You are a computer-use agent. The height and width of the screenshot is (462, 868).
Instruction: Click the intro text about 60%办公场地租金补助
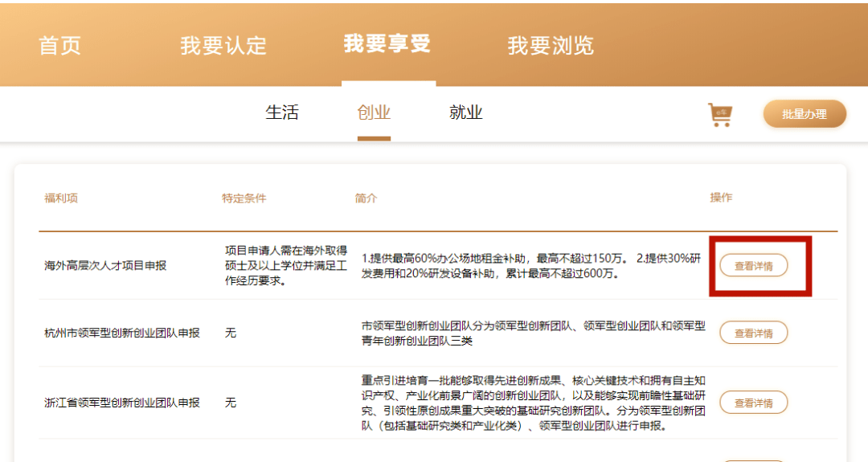pos(531,266)
